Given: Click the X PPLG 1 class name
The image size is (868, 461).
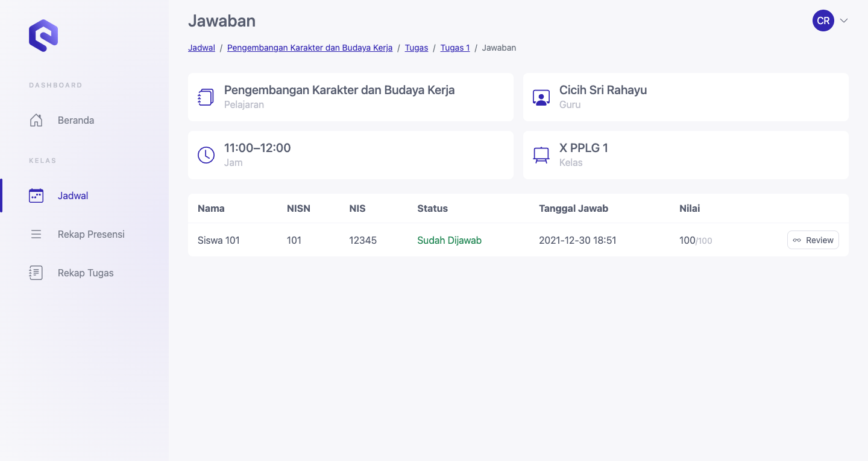Looking at the screenshot, I should (583, 148).
